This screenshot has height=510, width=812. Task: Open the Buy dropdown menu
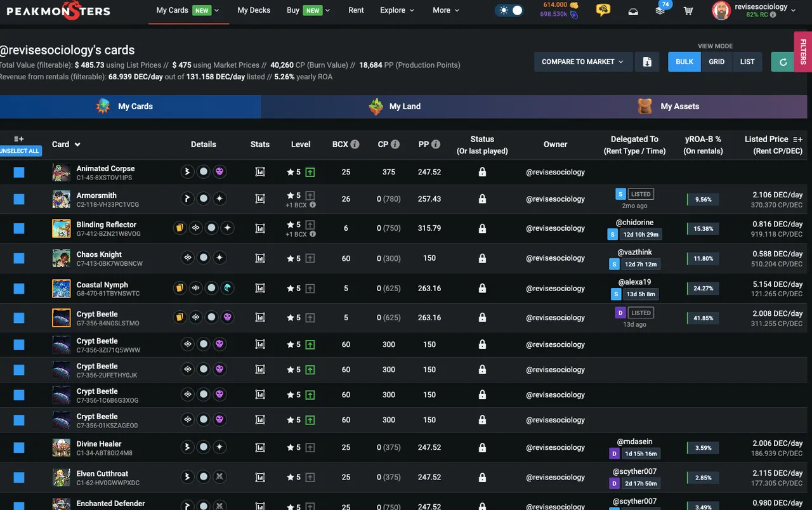point(308,10)
